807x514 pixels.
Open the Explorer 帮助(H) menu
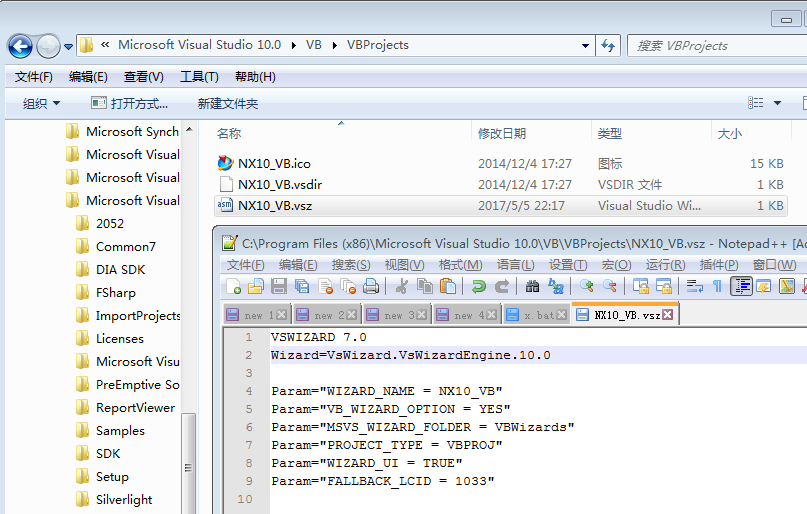(255, 77)
